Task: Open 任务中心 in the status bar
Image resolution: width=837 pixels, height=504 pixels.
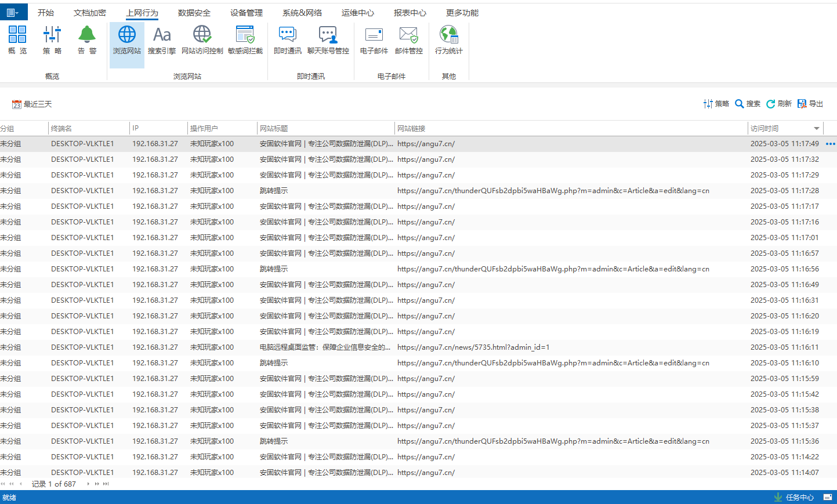Action: coord(794,498)
